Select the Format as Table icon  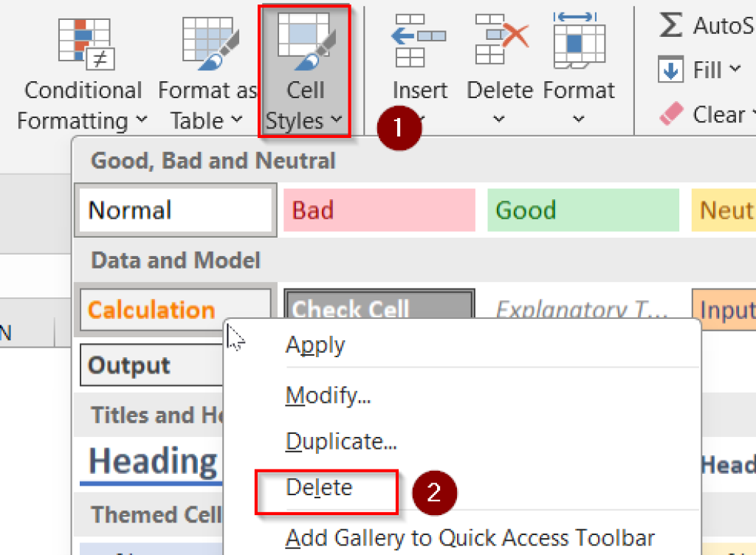[x=207, y=41]
